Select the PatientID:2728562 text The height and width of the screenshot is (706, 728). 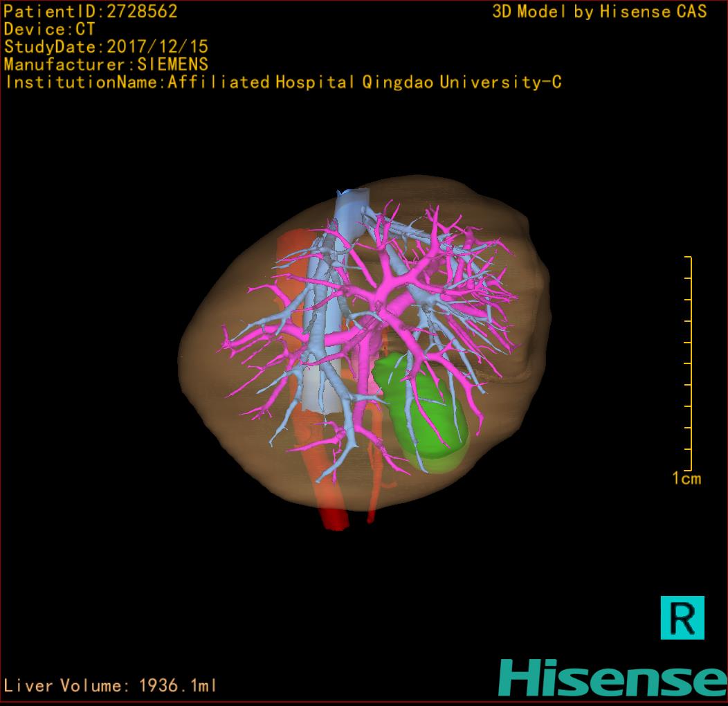click(90, 11)
